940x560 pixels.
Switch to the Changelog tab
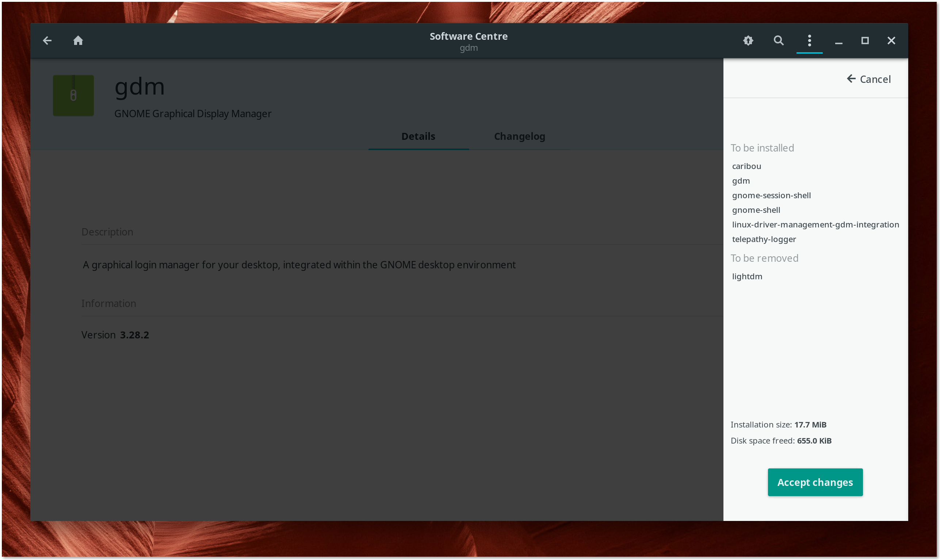click(519, 136)
